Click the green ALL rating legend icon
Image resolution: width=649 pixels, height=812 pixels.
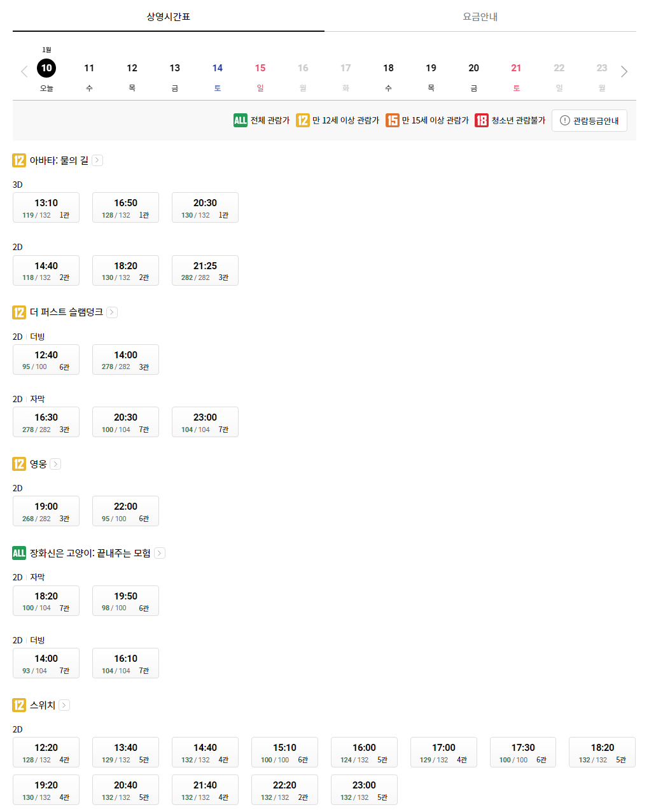pyautogui.click(x=241, y=120)
